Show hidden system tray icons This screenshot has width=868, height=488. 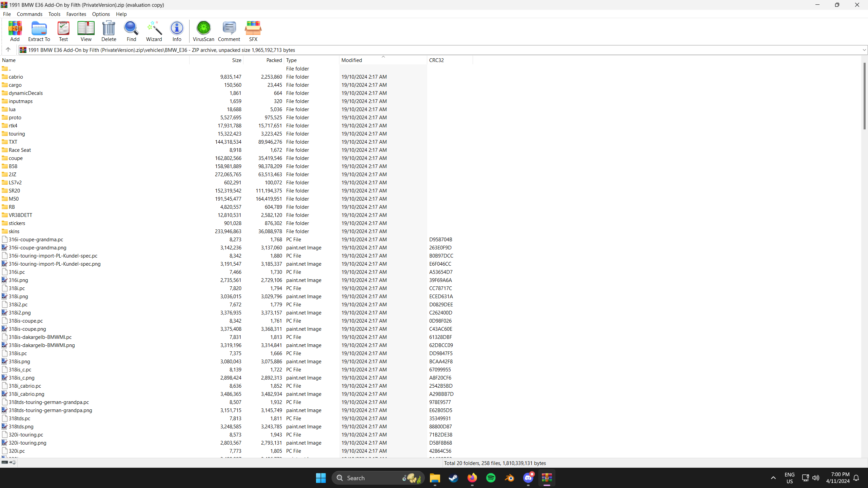[773, 478]
